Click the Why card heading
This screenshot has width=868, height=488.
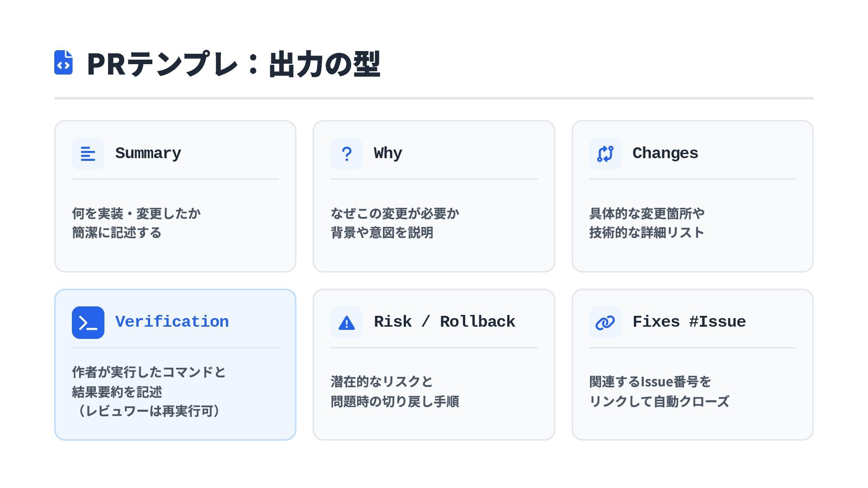(x=387, y=153)
